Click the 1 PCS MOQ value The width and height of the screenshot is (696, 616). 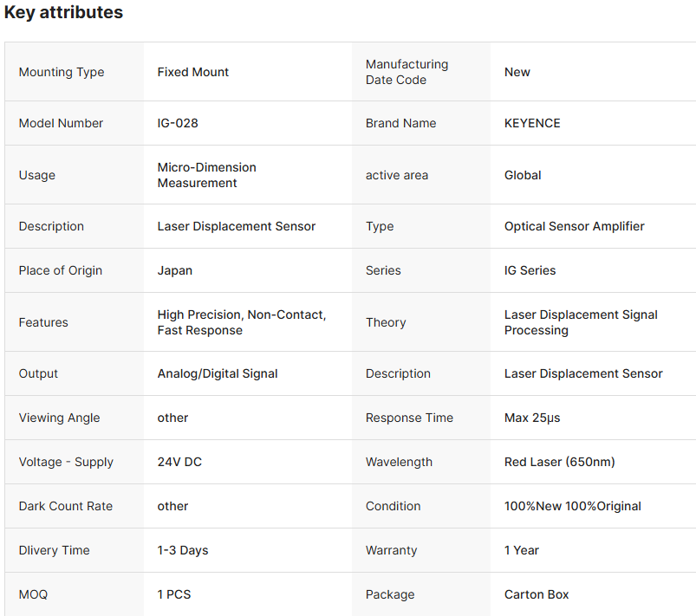174,594
